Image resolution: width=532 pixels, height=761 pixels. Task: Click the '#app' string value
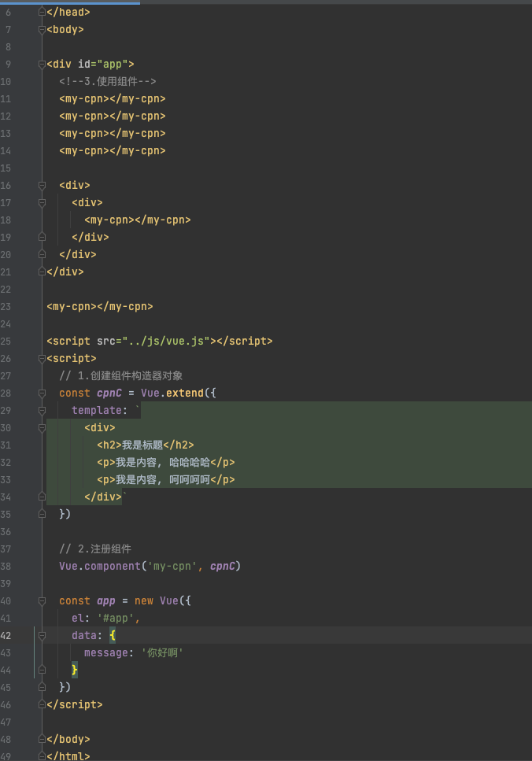tap(116, 619)
